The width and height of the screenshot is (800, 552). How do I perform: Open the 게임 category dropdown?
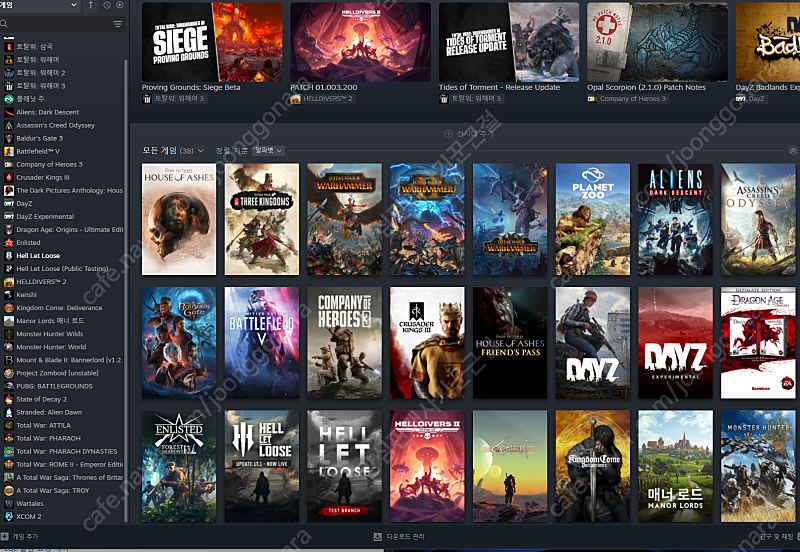click(40, 5)
